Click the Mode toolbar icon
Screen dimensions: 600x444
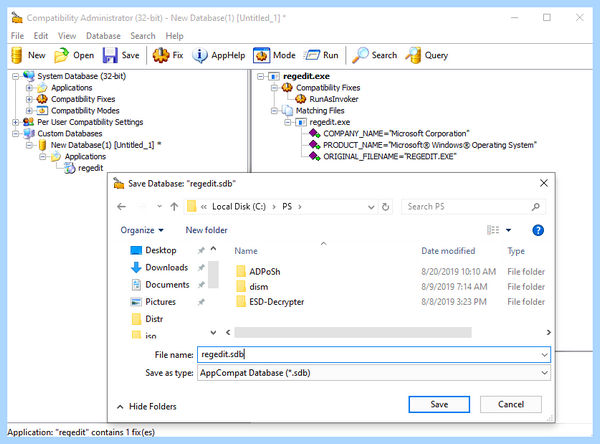(261, 55)
